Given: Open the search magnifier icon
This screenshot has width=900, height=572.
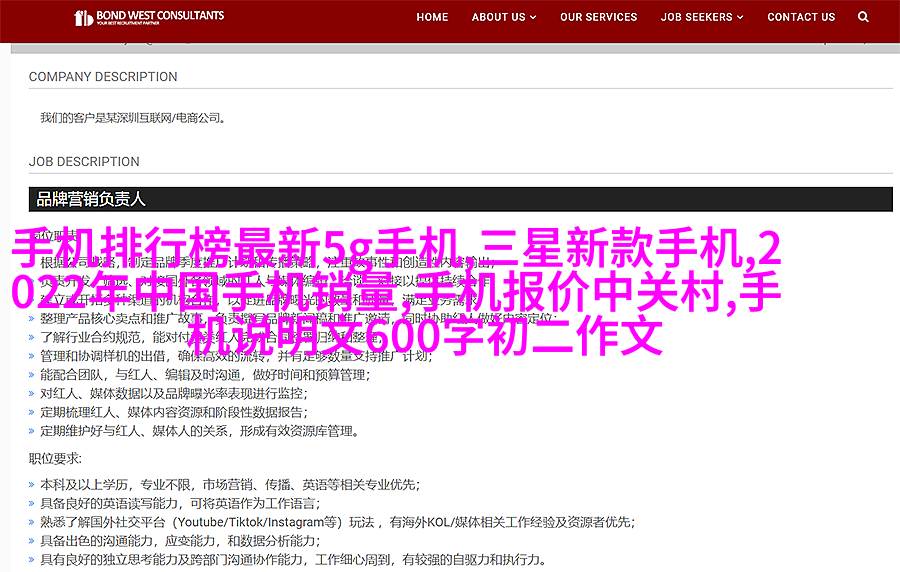Looking at the screenshot, I should [863, 17].
